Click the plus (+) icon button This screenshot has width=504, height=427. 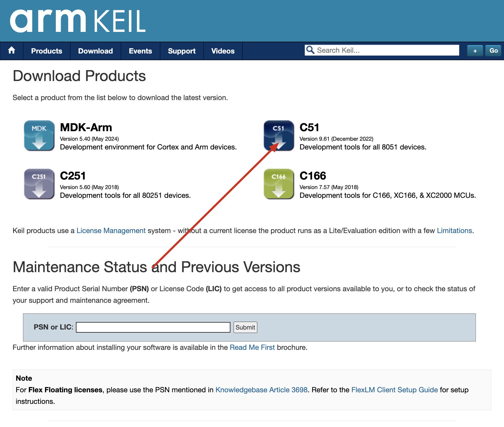(475, 50)
